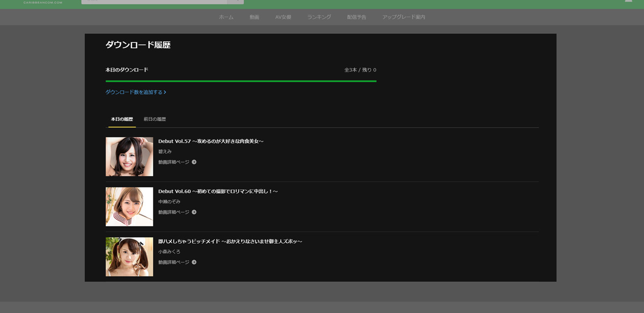Click the ダウンロード数を追加する link

coord(134,92)
